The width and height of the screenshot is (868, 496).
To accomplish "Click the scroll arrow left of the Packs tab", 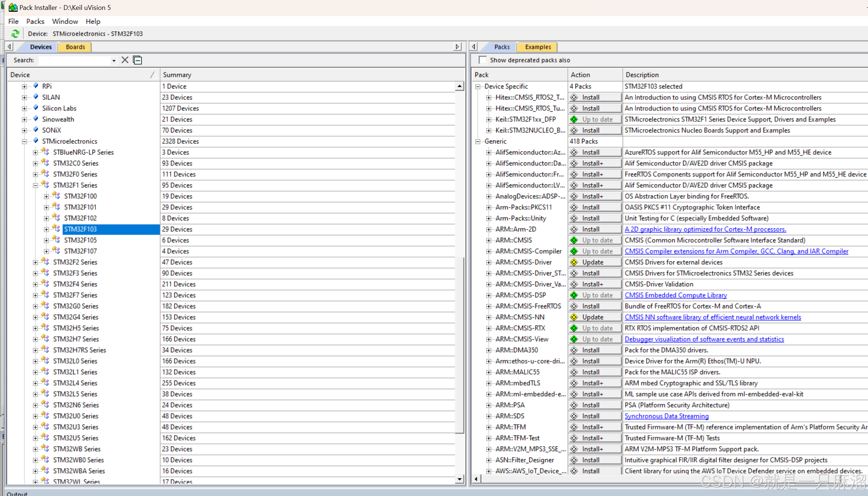I will point(473,47).
